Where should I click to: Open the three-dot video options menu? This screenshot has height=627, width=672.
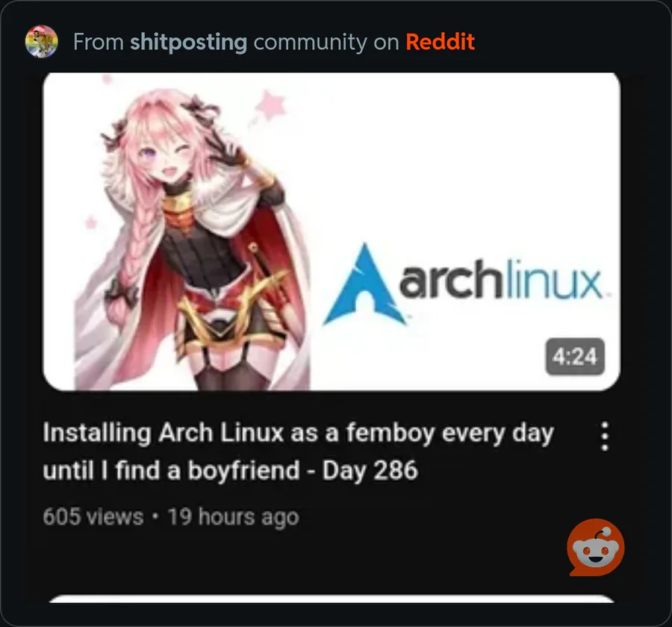605,436
